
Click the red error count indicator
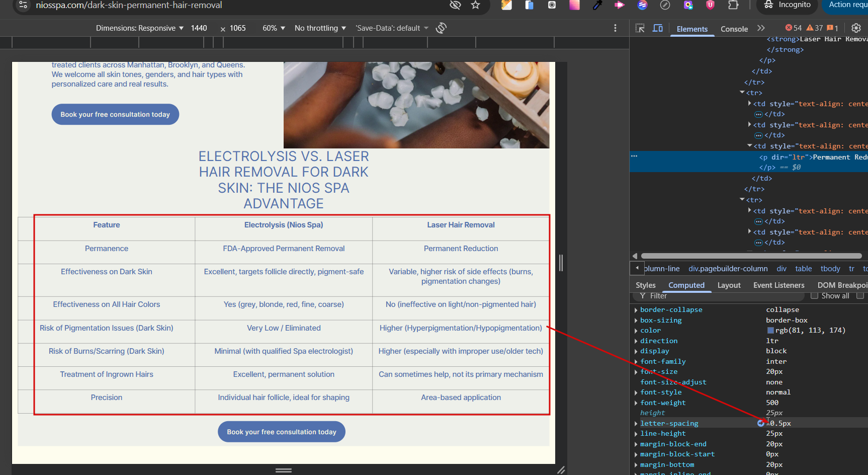pos(794,28)
